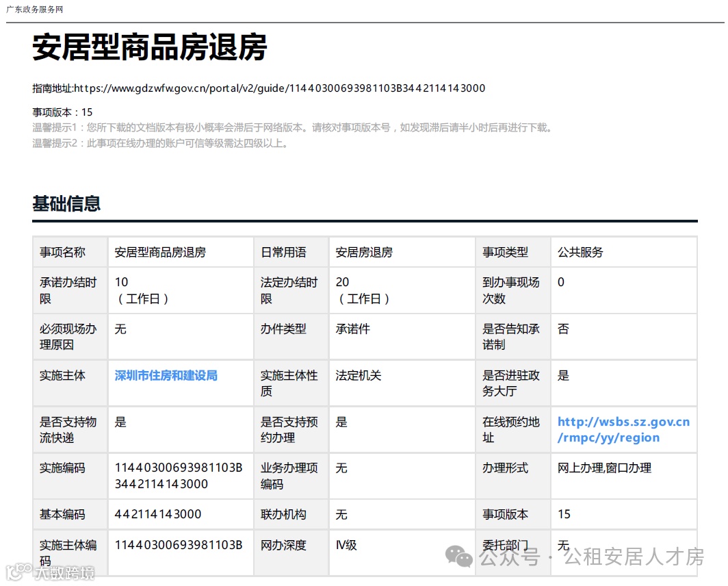This screenshot has height=586, width=728.
Task: Select the 10（工作日） cell value
Action: [142, 290]
